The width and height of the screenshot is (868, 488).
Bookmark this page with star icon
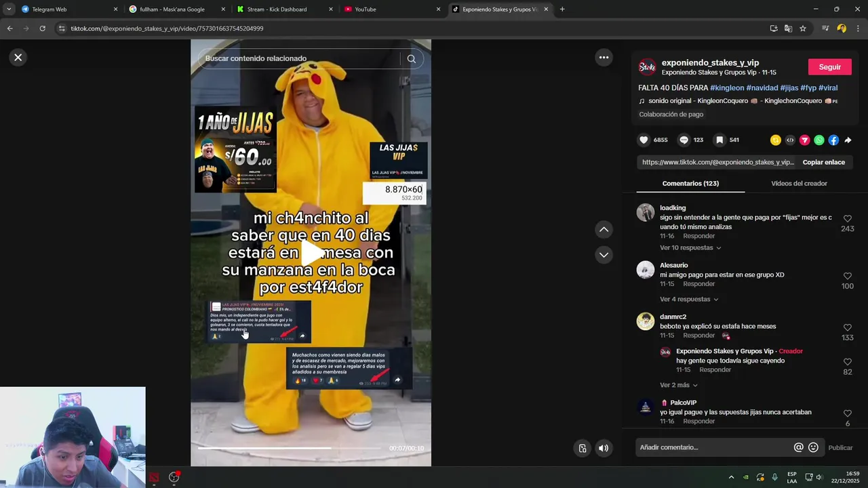coord(803,28)
